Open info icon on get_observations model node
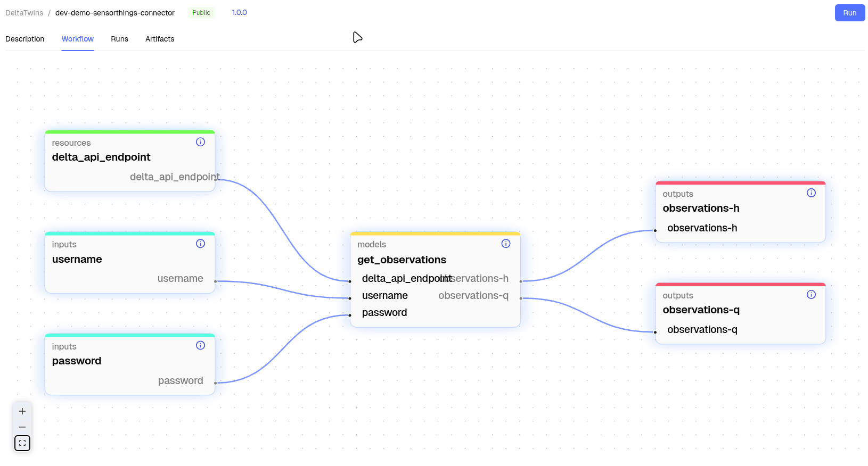The width and height of the screenshot is (868, 466). 505,244
